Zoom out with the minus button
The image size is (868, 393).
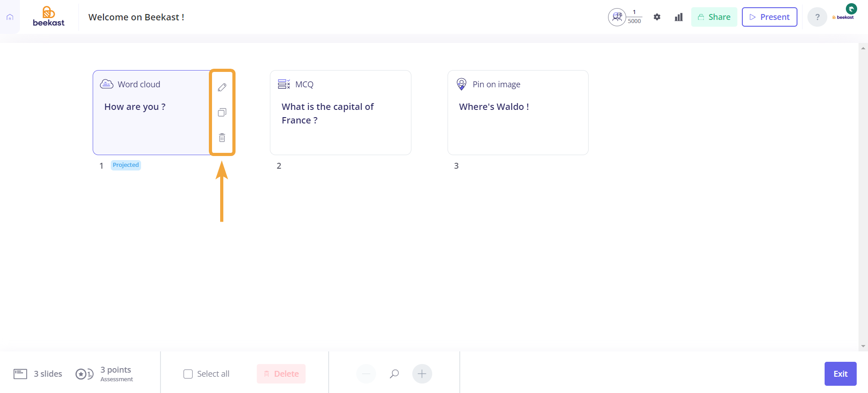pyautogui.click(x=366, y=374)
